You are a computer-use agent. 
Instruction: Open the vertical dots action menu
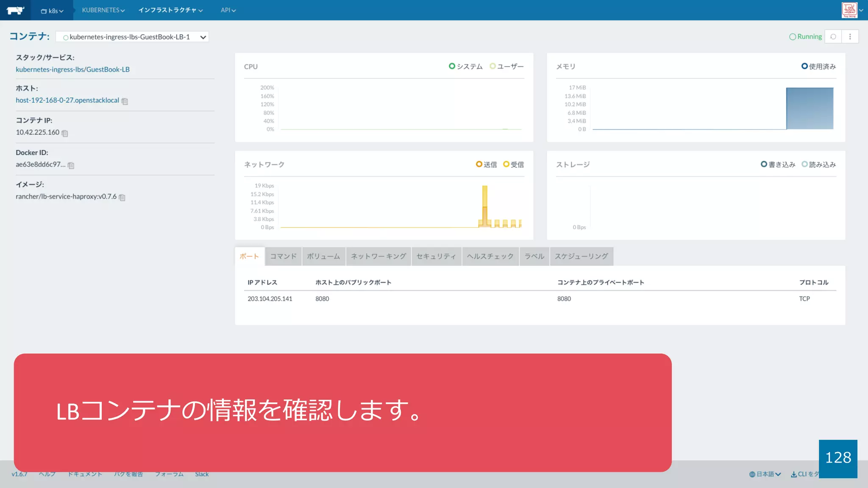tap(850, 36)
